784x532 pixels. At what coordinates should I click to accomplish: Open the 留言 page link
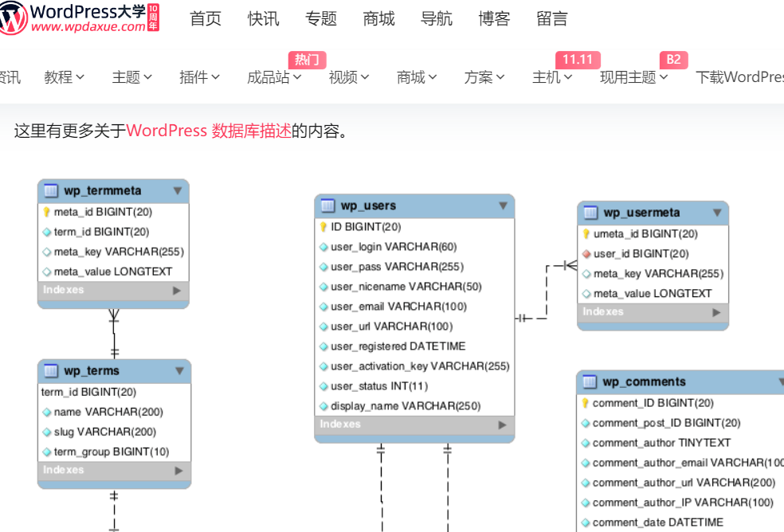pos(552,19)
